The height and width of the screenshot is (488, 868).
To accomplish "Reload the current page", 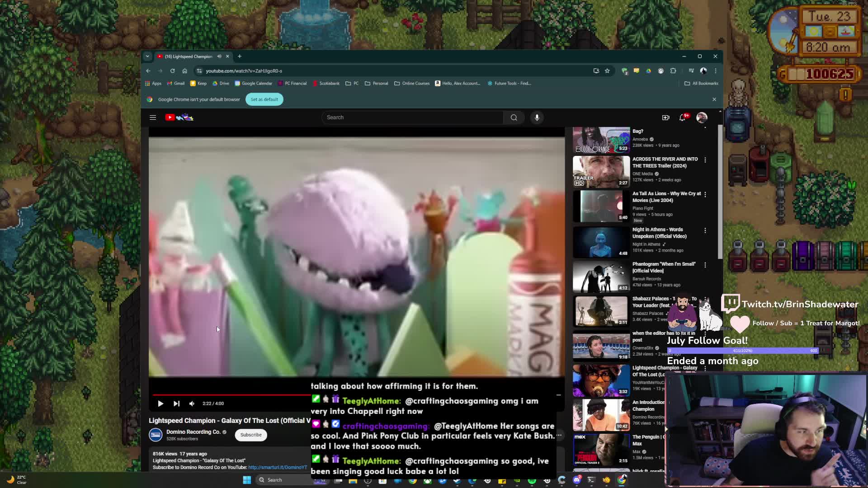I will click(x=172, y=71).
